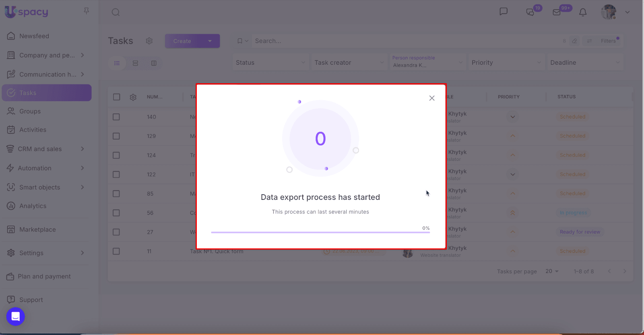This screenshot has width=644, height=335.
Task: Check the box for task 129
Action: (116, 136)
